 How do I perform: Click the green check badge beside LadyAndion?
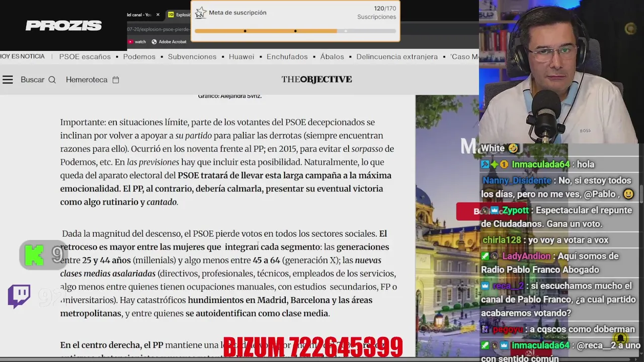point(485,256)
